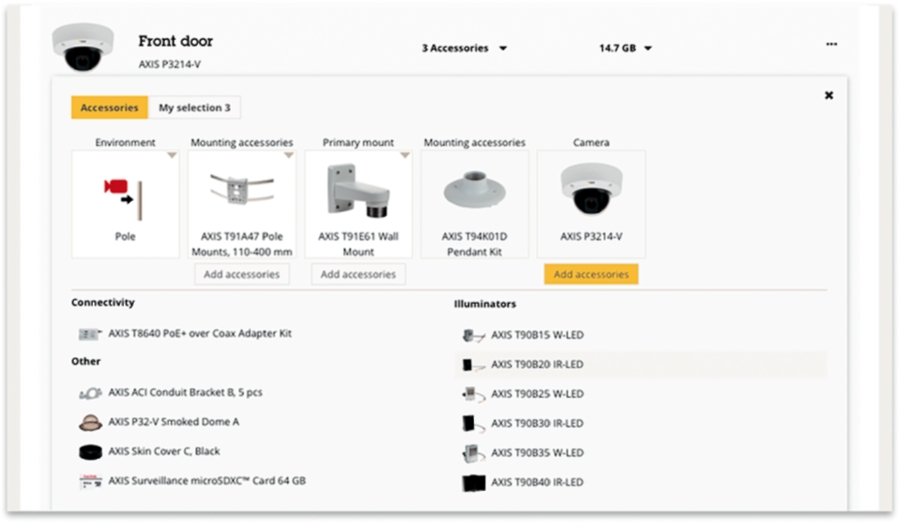This screenshot has height=528, width=906.
Task: Click the T90B20 IR-LED illuminator icon
Action: pyautogui.click(x=473, y=365)
